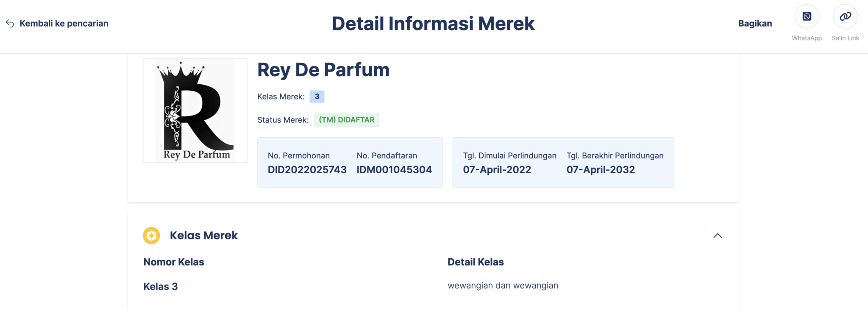
Task: Click the protection end date 07-April-2032
Action: (601, 170)
